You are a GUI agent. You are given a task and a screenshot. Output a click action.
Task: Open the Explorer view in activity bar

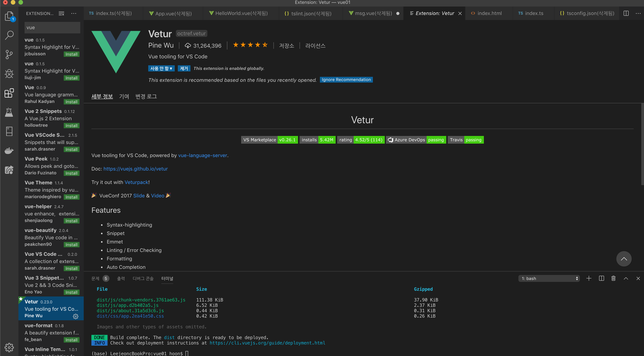[9, 16]
